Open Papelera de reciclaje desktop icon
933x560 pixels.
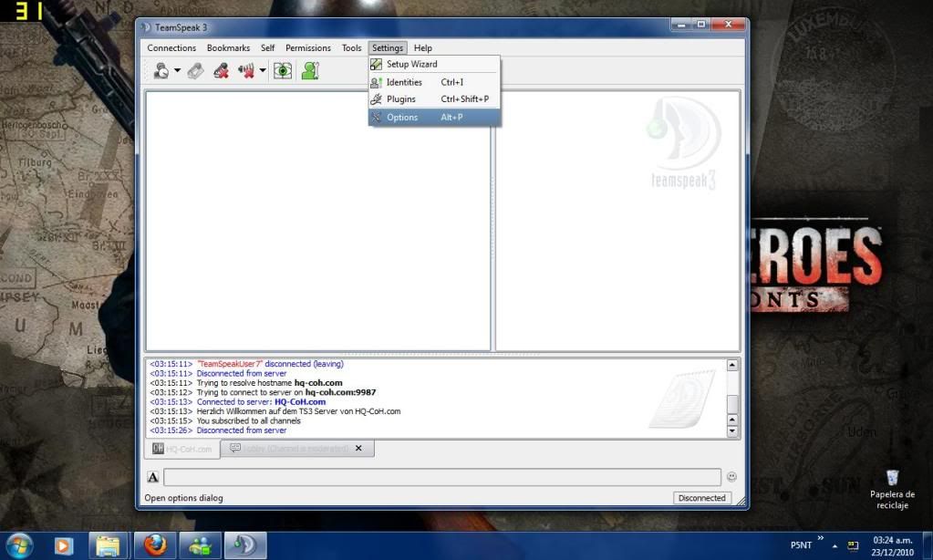(892, 489)
